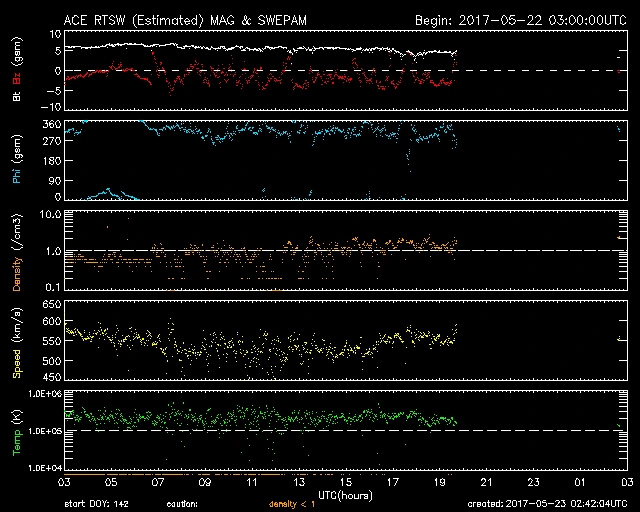The width and height of the screenshot is (640, 512).
Task: Click the "Phi (gsm)" axis label
Action: click(x=17, y=159)
